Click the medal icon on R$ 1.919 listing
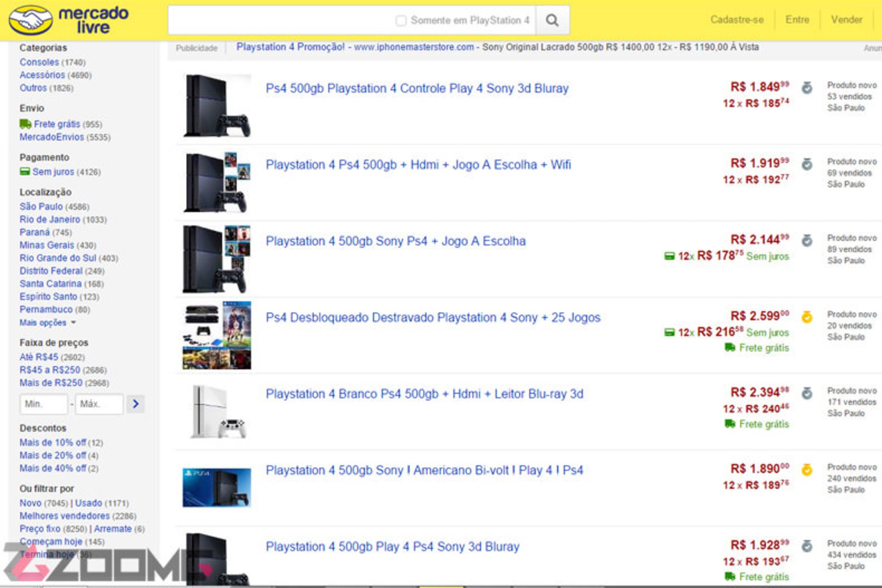The image size is (882, 588). click(807, 164)
